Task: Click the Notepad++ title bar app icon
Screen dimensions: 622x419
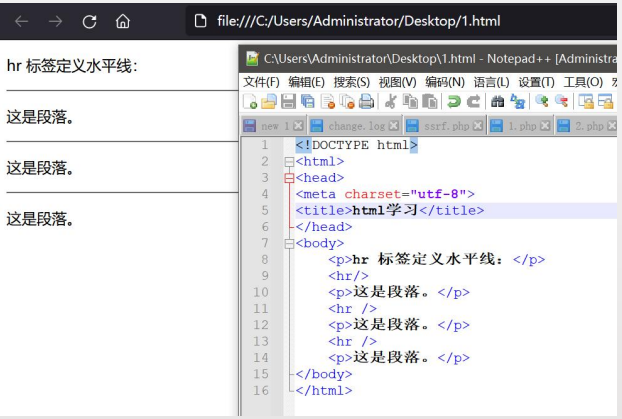Action: point(252,59)
